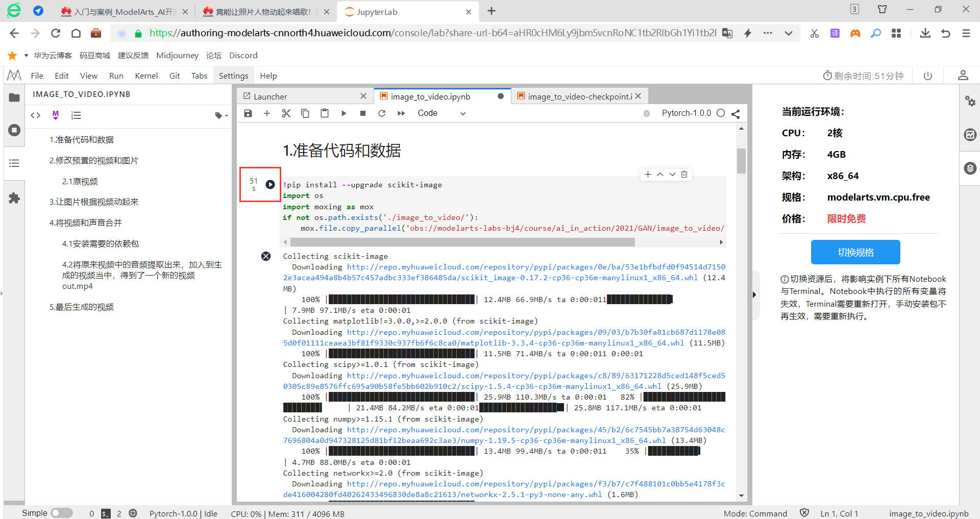Go to section 2.修改预置的视频和图片
The image size is (980, 519).
point(94,161)
